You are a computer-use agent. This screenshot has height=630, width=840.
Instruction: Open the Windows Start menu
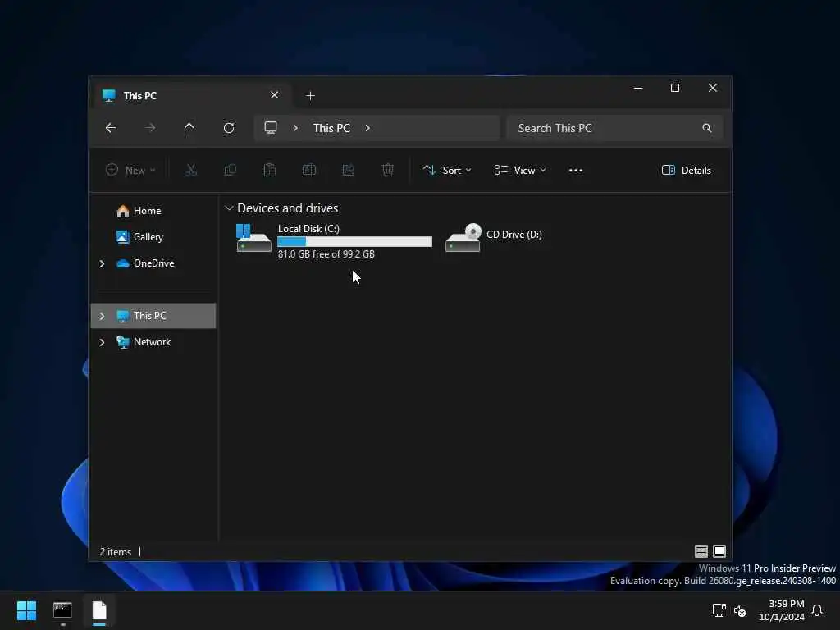(x=26, y=610)
